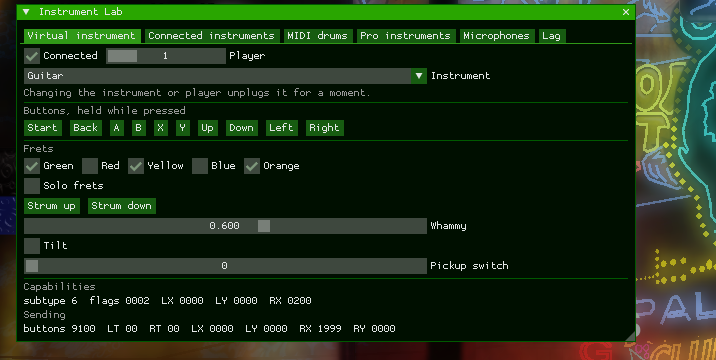Viewport: 716px width, 360px height.
Task: Uncheck the Green fret
Action: tap(32, 166)
